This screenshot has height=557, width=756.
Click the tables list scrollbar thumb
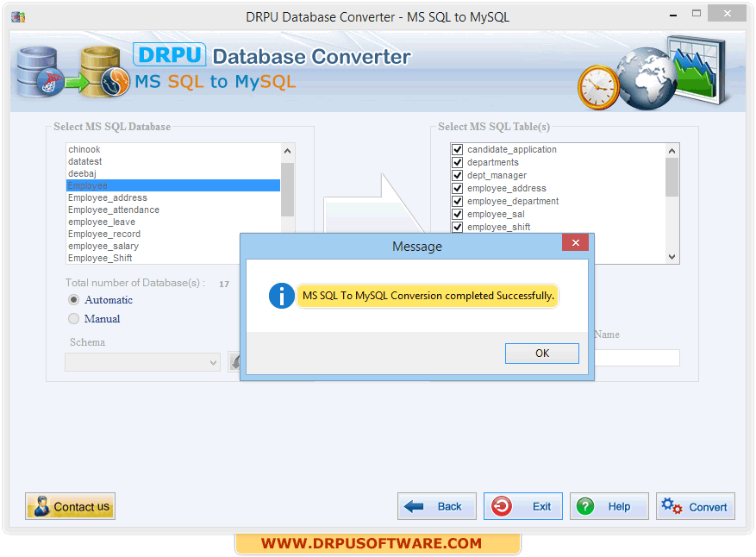(672, 178)
